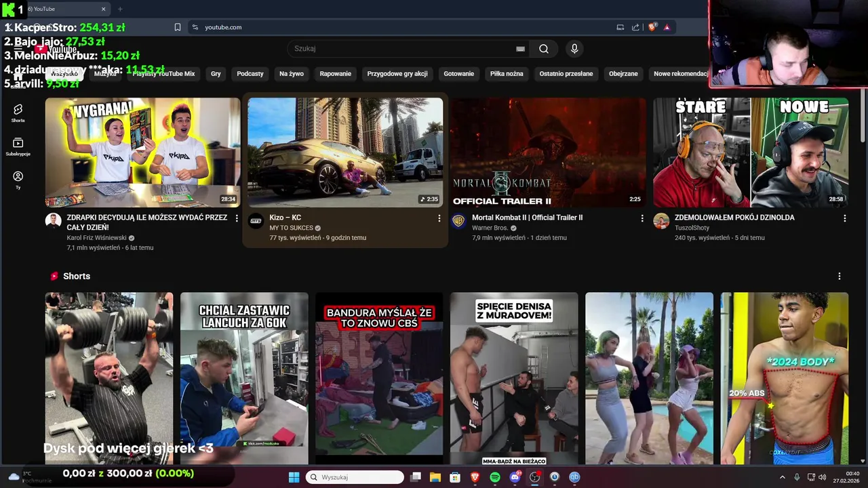Open the SPIĘCIE DENISA Z MURADOVEM short
This screenshot has width=868, height=488.
point(514,378)
